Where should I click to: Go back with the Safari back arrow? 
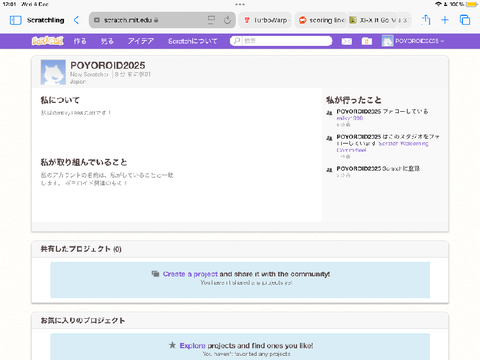[76, 20]
